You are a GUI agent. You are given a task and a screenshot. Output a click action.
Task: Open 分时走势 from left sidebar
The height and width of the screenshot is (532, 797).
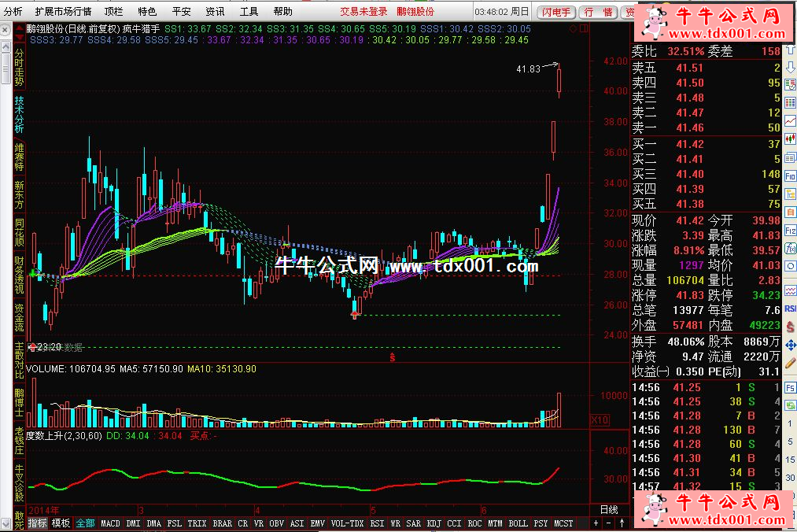pyautogui.click(x=20, y=68)
